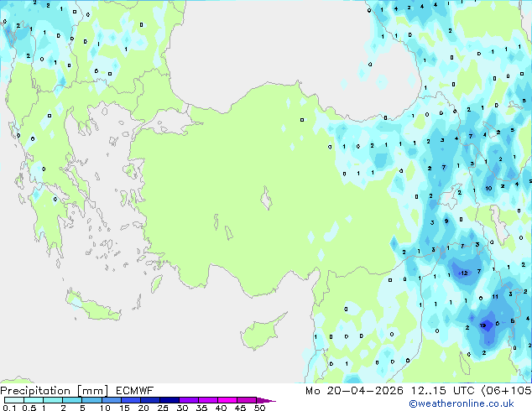The width and height of the screenshot is (532, 411).
Task: Click the 'ECMWF' model label
Action: tap(135, 391)
